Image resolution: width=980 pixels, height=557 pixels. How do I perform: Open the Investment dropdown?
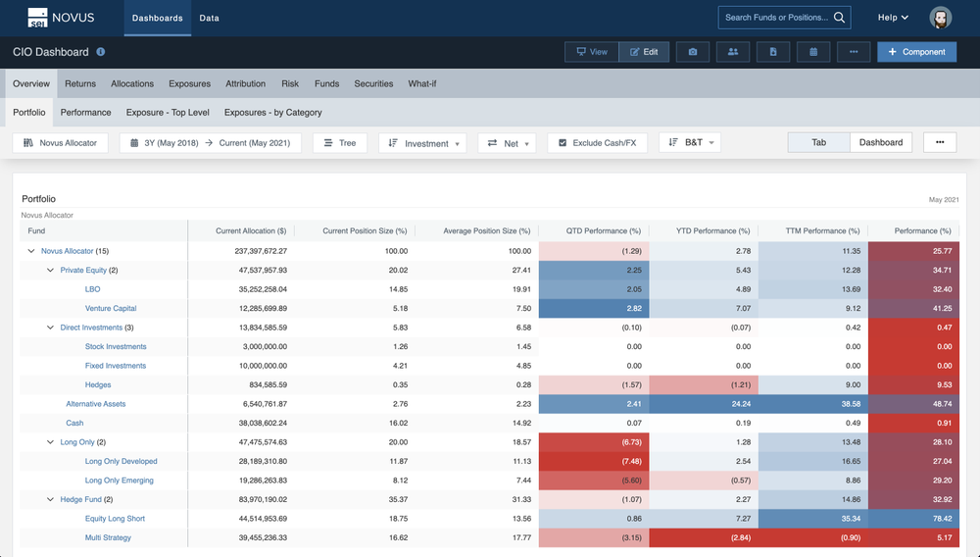coord(422,143)
